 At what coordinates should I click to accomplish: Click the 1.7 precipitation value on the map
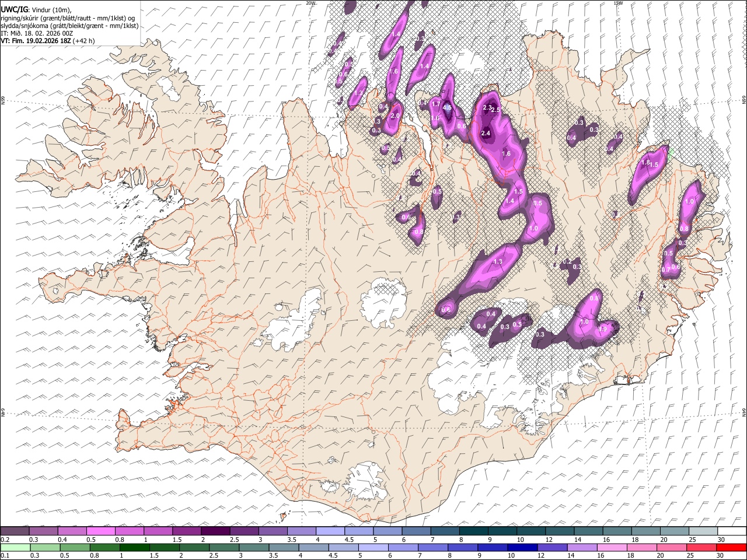click(435, 104)
